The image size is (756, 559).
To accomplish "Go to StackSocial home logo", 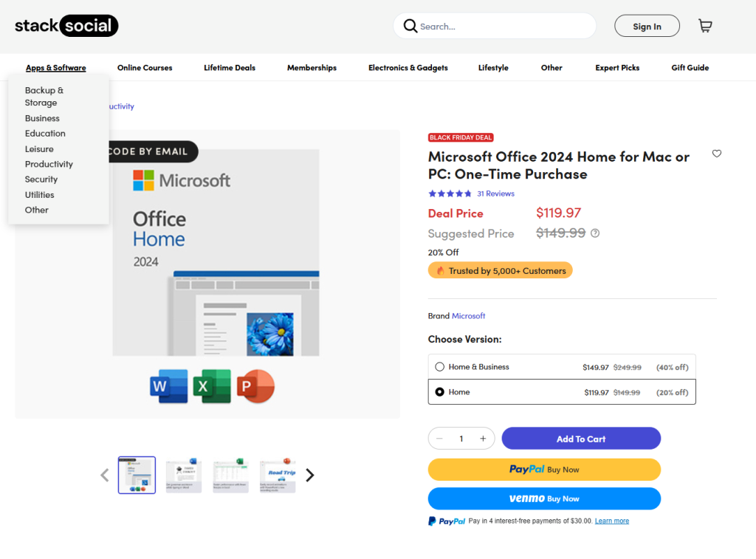I will 66,26.
